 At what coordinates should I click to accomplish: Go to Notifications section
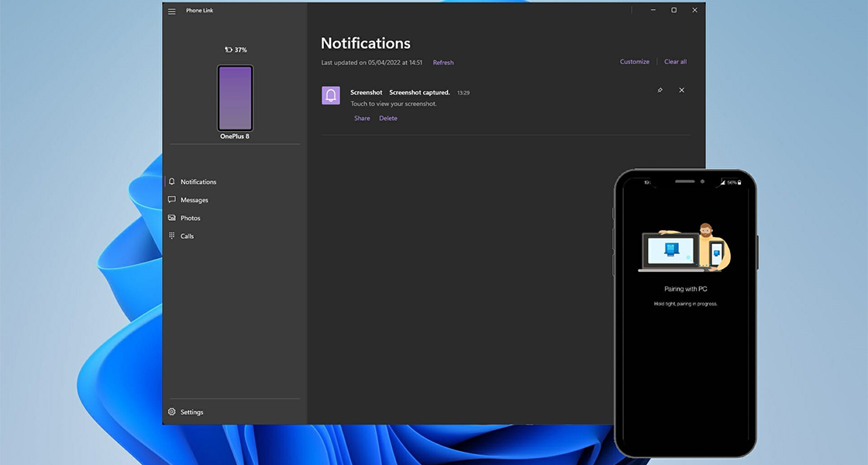pyautogui.click(x=198, y=181)
